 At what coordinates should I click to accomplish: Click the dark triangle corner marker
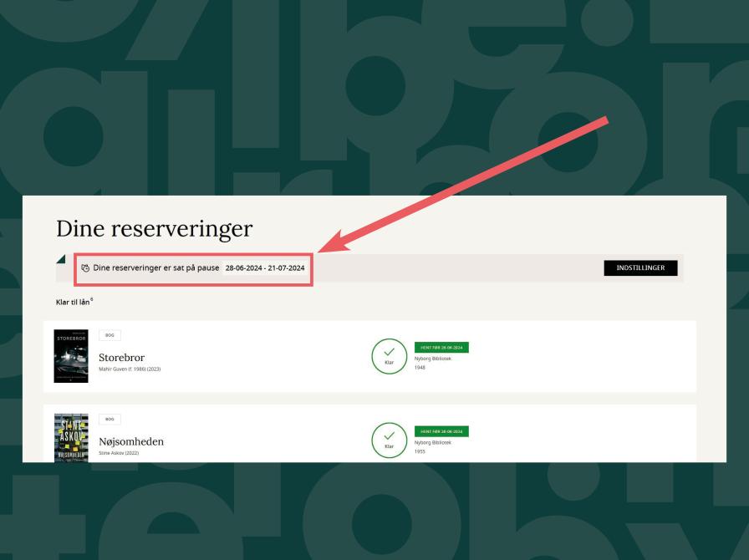click(61, 260)
